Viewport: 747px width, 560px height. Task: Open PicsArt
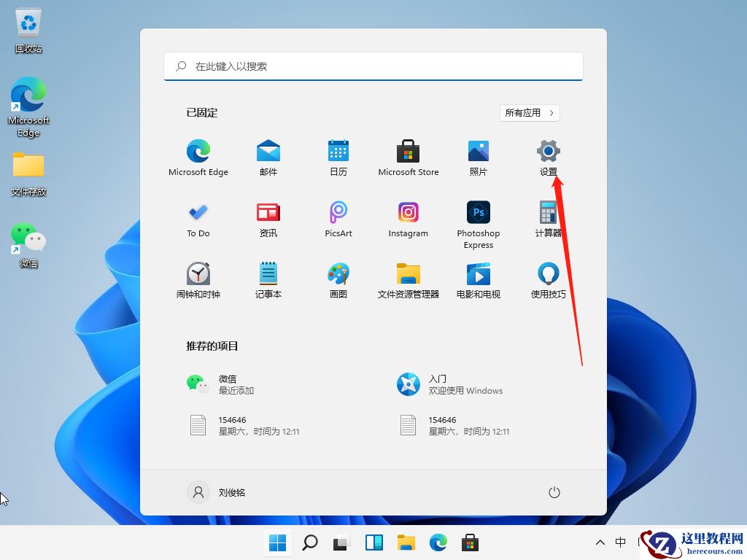338,215
